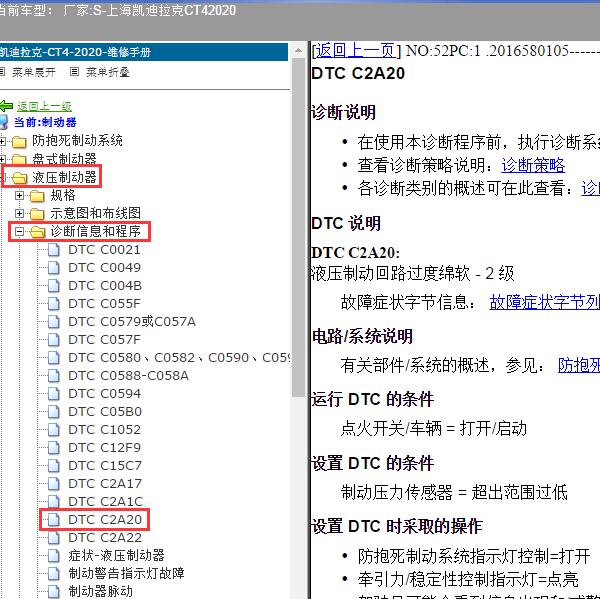The image size is (600, 599).
Task: Click document icon for DTC C0049
Action: (54, 268)
